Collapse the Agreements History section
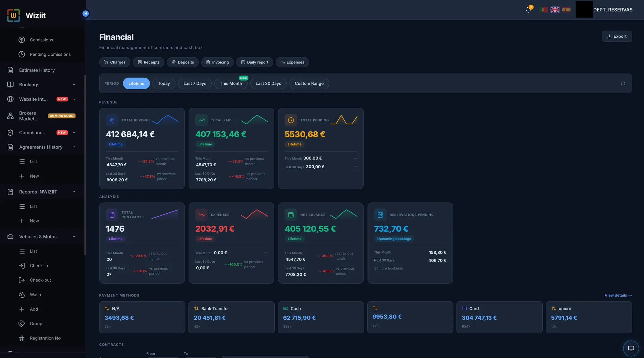The width and height of the screenshot is (644, 358). tap(42, 147)
